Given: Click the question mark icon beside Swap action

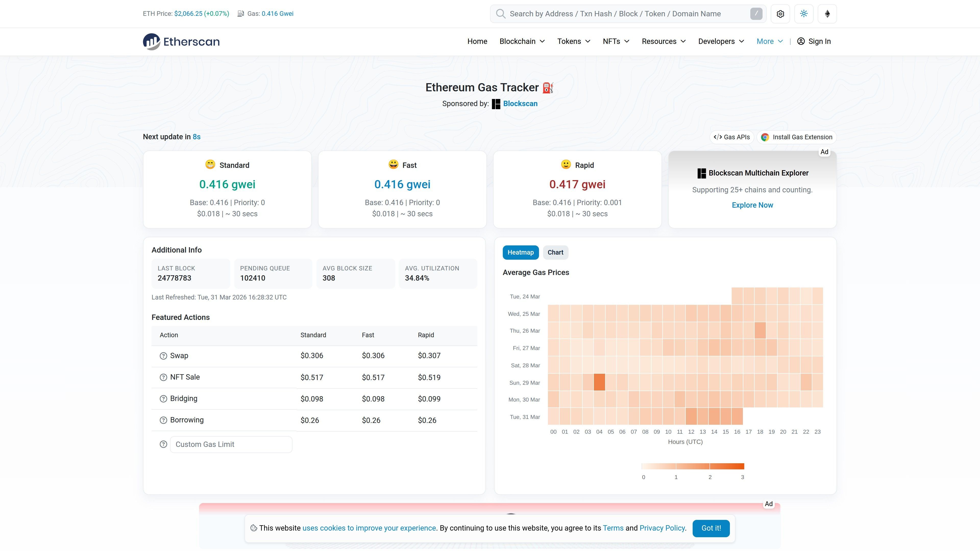Looking at the screenshot, I should point(163,356).
